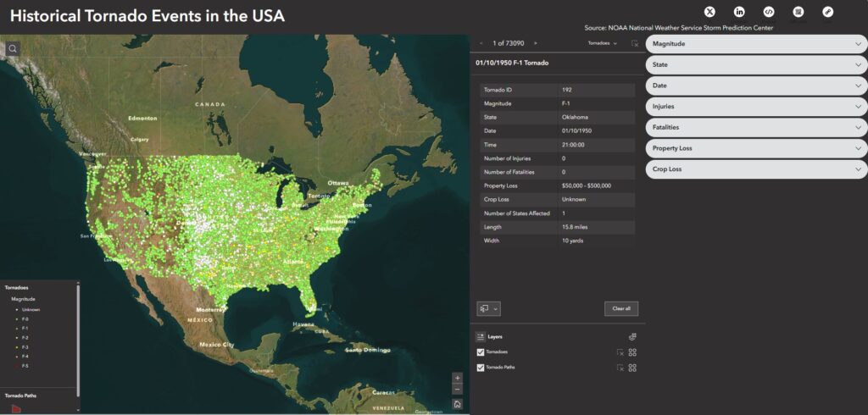Click the legend panel scrollbar
868x415 pixels.
coord(78,339)
